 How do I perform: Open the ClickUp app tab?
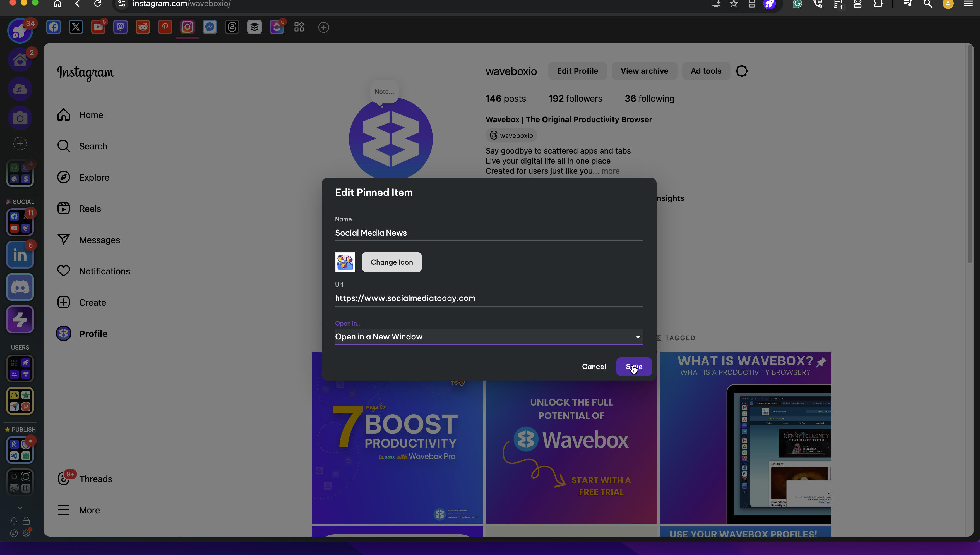pos(277,27)
